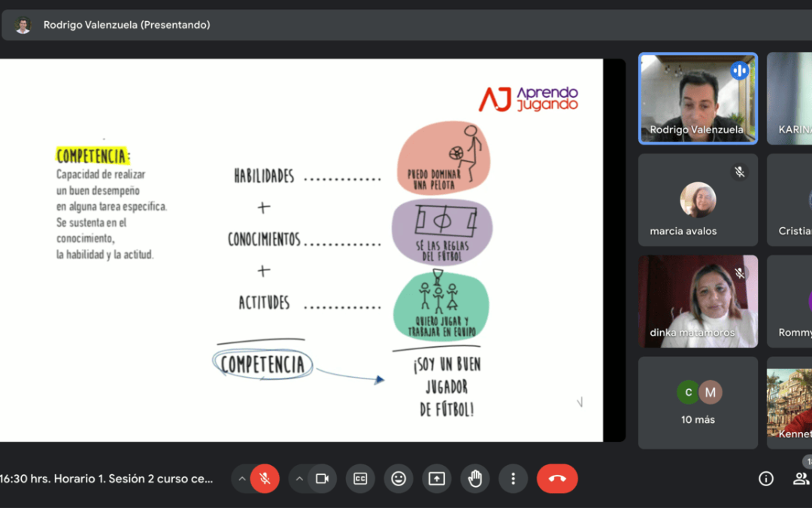Turn on closed captions (CC)
Viewport: 812px width, 508px height.
(x=360, y=479)
